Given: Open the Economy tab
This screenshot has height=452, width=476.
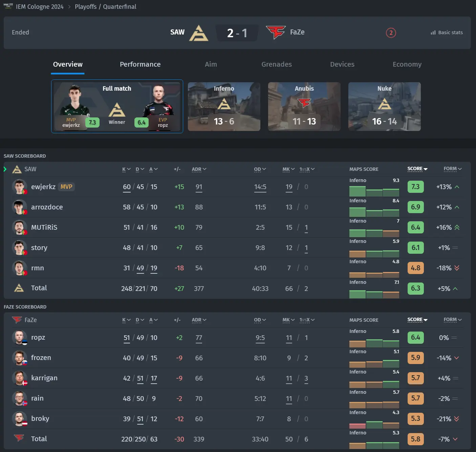Looking at the screenshot, I should (x=407, y=64).
